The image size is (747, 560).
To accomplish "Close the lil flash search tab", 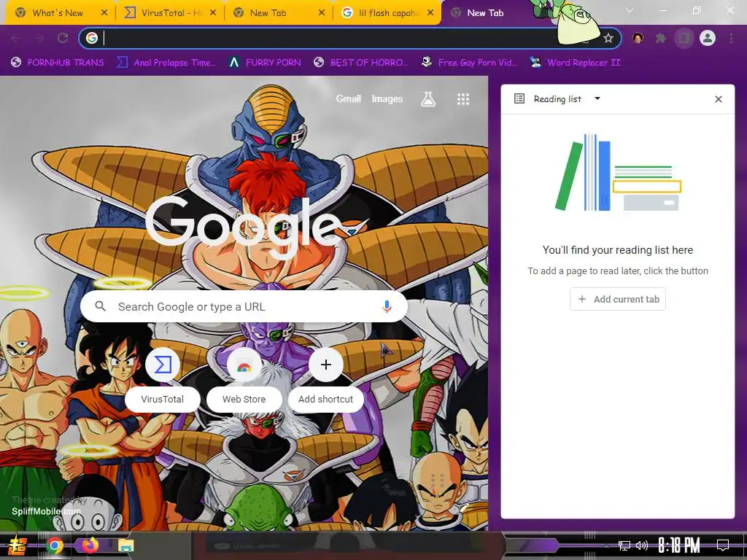I will [430, 13].
